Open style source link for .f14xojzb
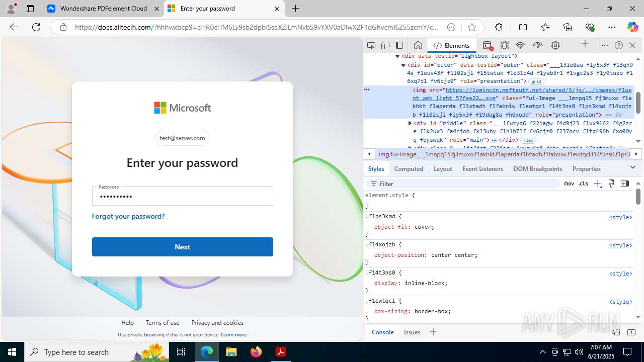The width and height of the screenshot is (644, 362). 621,245
